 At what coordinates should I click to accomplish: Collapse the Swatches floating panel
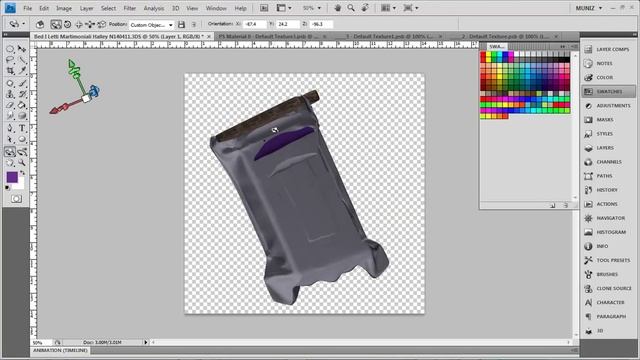[x=563, y=47]
